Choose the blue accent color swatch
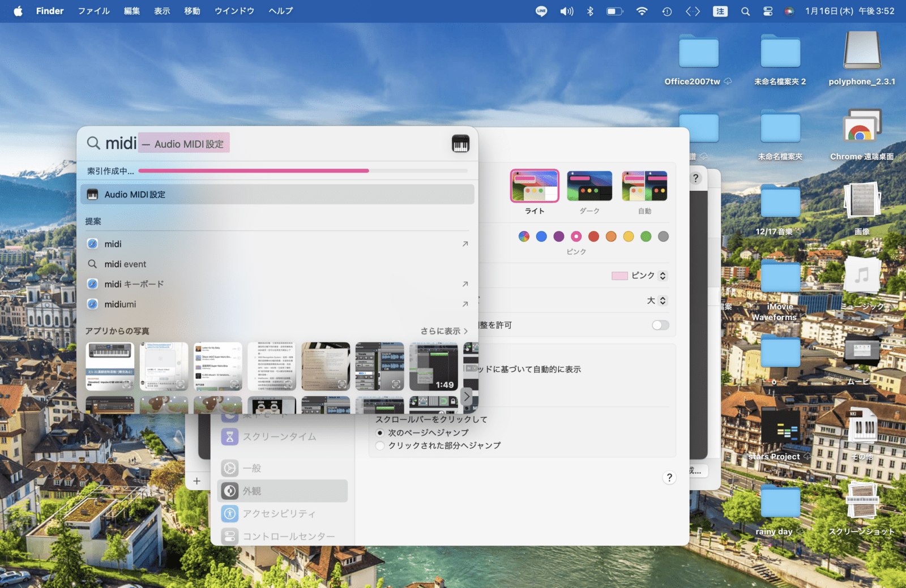 pos(541,237)
